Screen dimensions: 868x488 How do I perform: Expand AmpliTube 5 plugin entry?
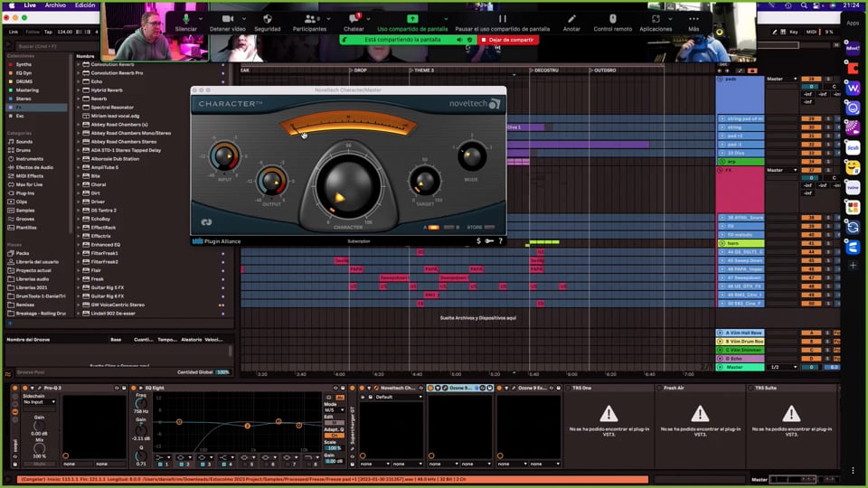pos(78,167)
